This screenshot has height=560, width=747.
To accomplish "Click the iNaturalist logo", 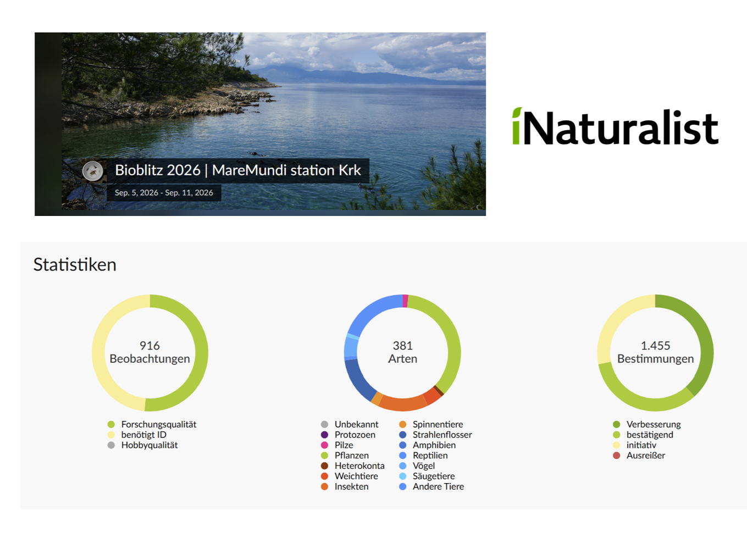I will point(615,127).
